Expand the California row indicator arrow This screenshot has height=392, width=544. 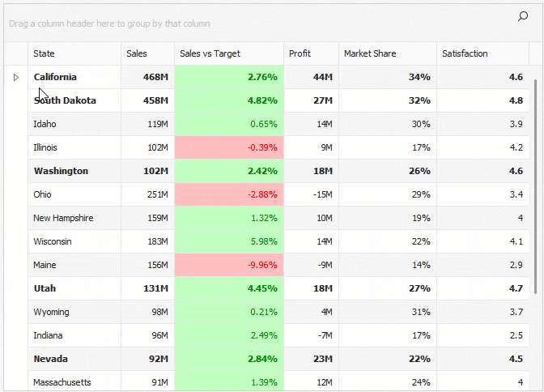15,77
